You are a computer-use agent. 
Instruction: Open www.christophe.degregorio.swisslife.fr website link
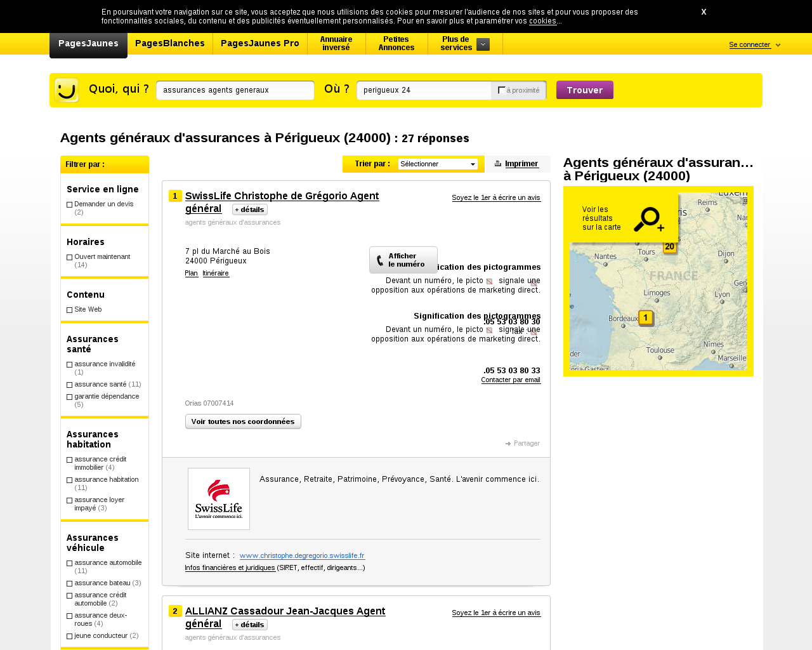pos(302,555)
